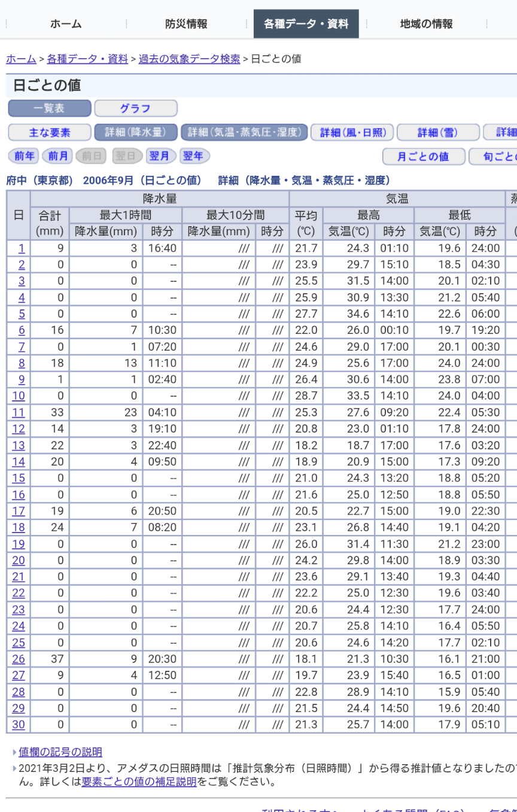Open day 11 link in table
Image resolution: width=517 pixels, height=812 pixels.
19,412
